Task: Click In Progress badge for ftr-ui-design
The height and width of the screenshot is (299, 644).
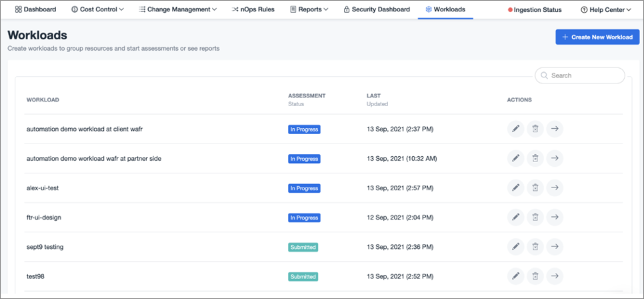Action: tap(304, 218)
